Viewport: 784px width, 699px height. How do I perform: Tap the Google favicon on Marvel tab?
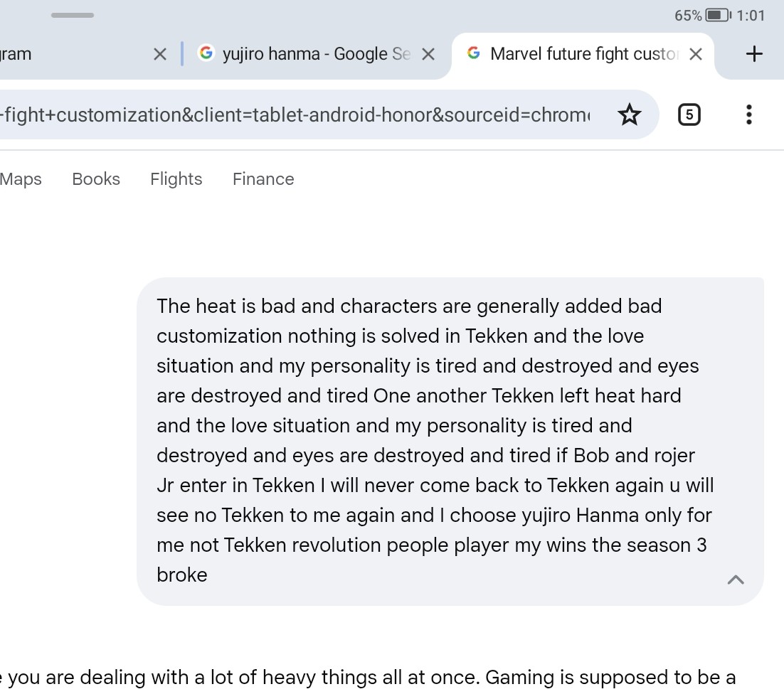(474, 53)
